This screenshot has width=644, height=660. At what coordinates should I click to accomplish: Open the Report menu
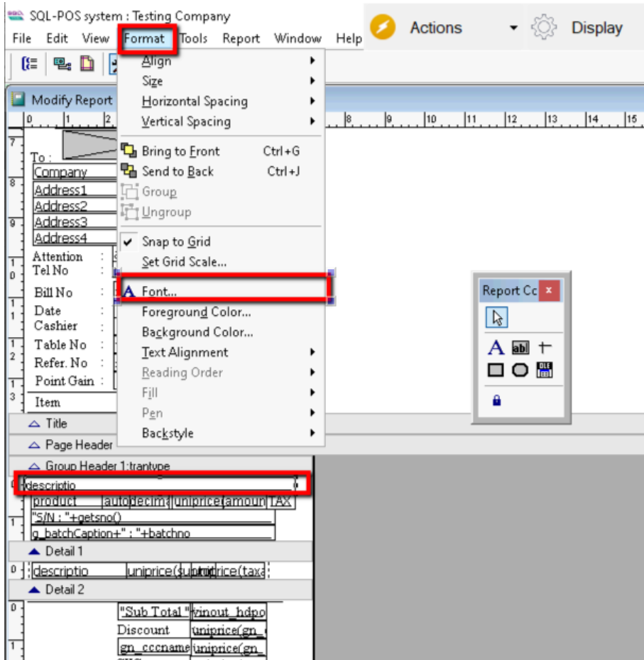(x=241, y=38)
